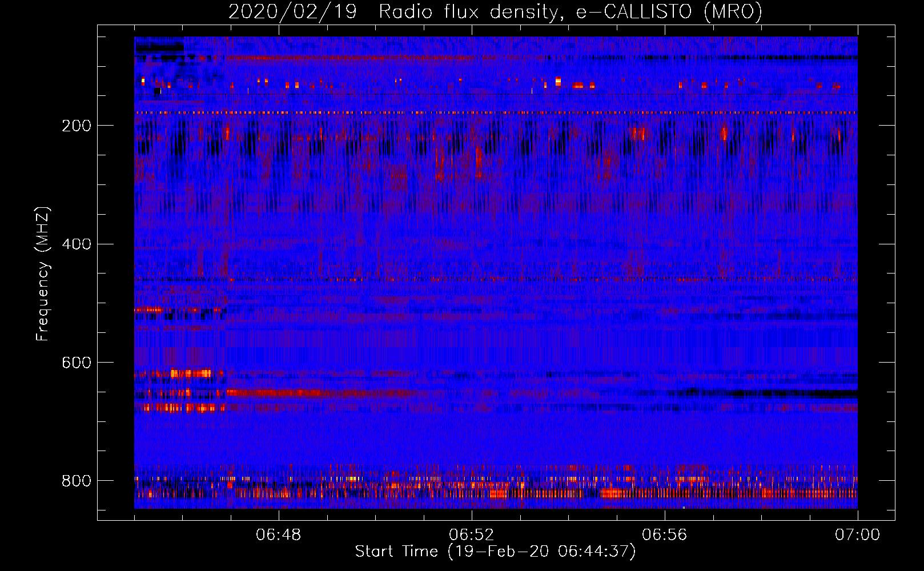Click the '06:48' time tick label
Screen dimensions: 924x571
coord(279,535)
